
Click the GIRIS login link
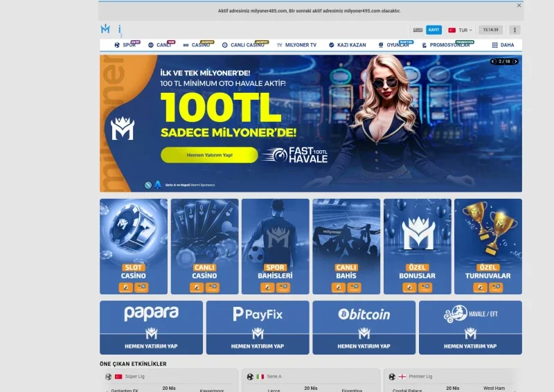(x=418, y=30)
